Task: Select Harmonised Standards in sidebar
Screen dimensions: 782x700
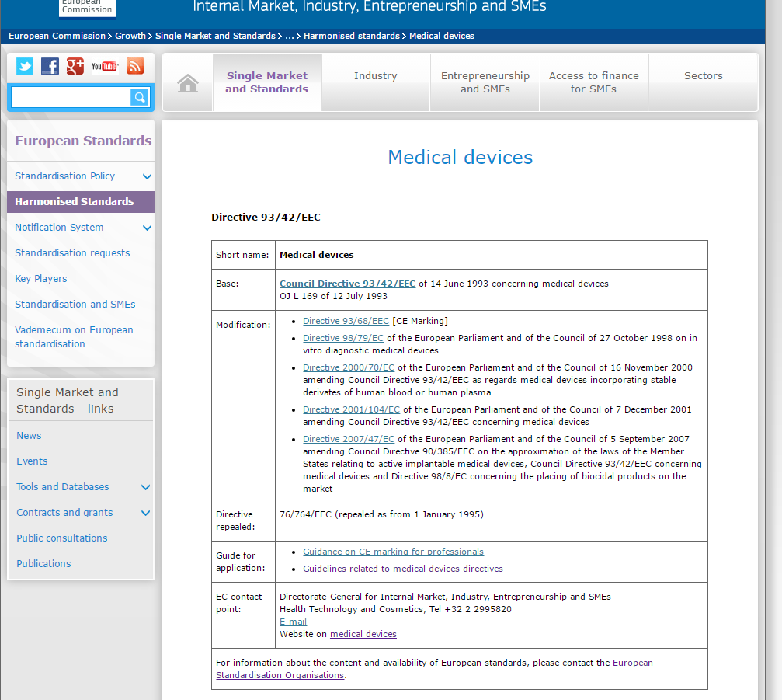Action: 75,202
